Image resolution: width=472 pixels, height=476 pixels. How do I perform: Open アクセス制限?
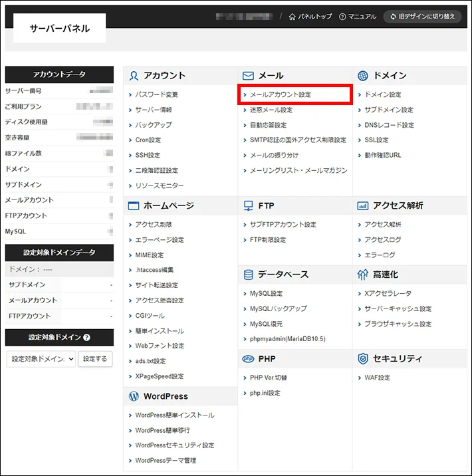click(154, 225)
